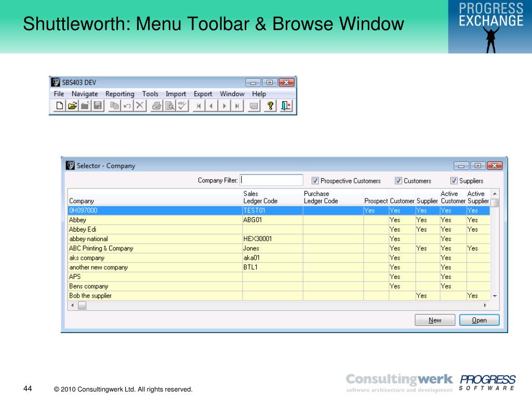Viewport: 532px width, 399px height.
Task: Select the Bens company row
Action: [x=279, y=286]
